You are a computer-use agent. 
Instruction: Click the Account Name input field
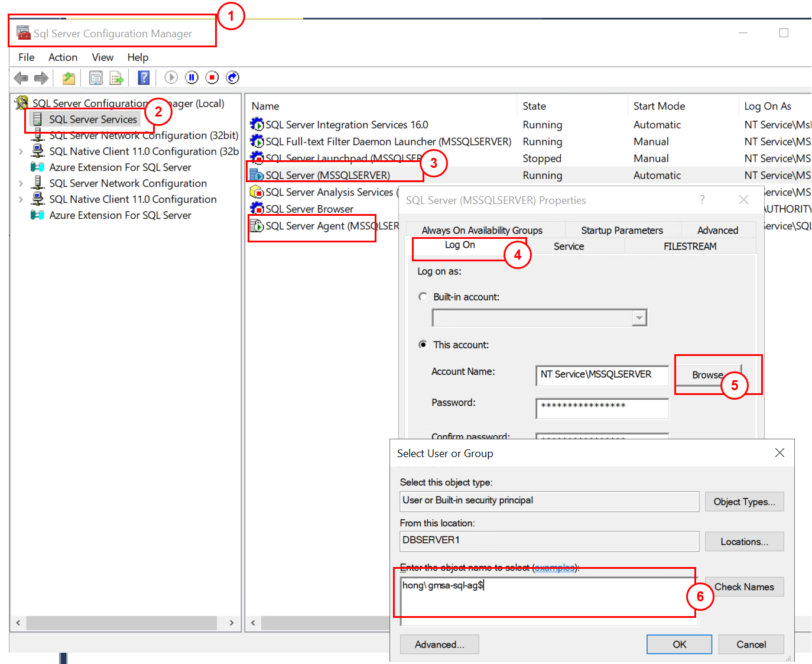(x=602, y=375)
